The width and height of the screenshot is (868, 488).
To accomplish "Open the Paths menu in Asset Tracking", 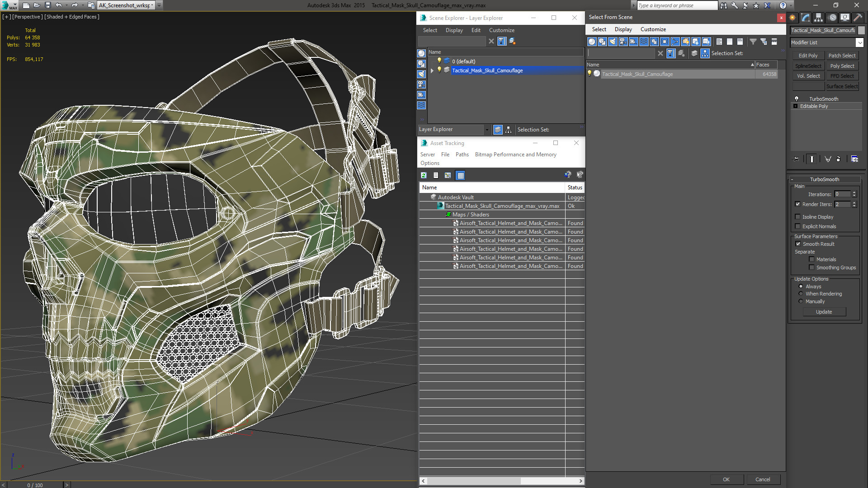I will point(462,155).
